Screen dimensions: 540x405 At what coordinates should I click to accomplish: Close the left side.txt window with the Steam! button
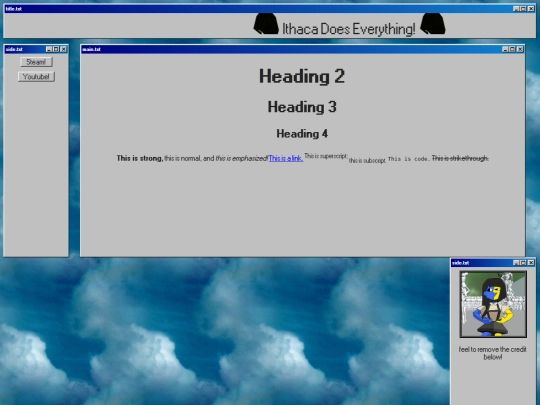click(64, 49)
